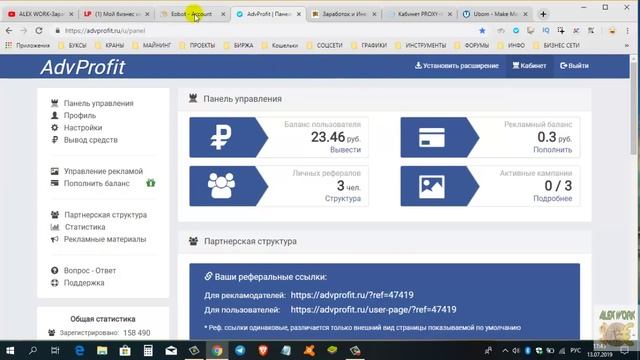
Task: Open Telegram from taskbar
Action: [x=240, y=351]
